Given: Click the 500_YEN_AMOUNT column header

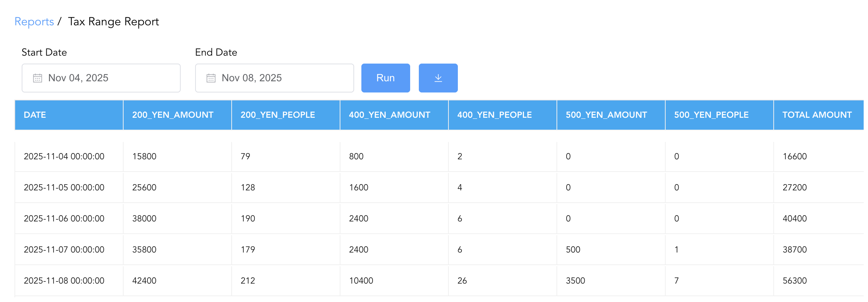Looking at the screenshot, I should [x=611, y=115].
